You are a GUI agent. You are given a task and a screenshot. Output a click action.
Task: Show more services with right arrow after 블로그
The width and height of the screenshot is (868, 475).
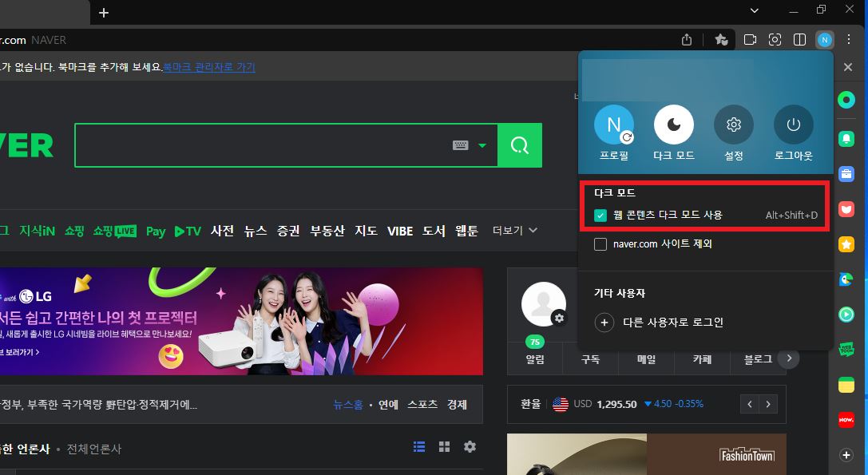click(789, 358)
